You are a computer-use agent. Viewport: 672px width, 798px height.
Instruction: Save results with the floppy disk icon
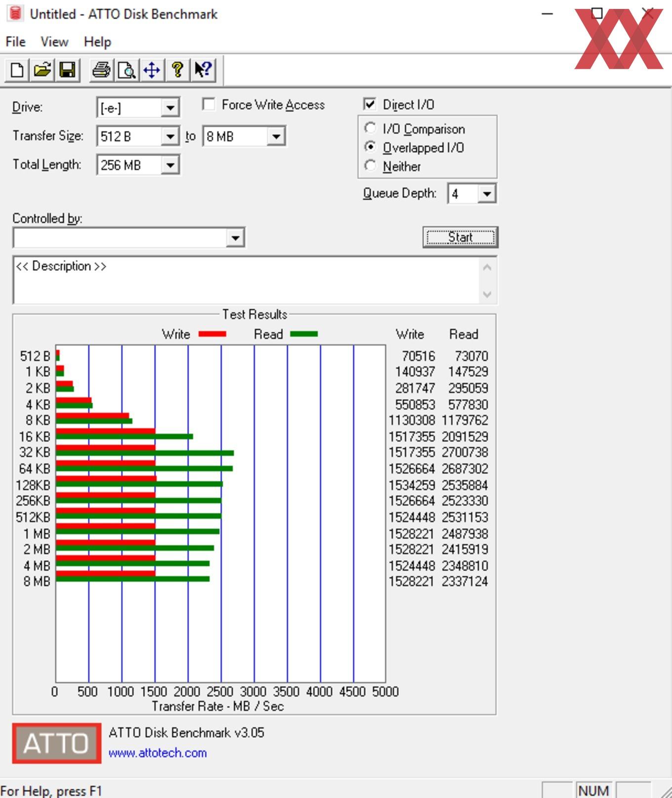click(67, 70)
